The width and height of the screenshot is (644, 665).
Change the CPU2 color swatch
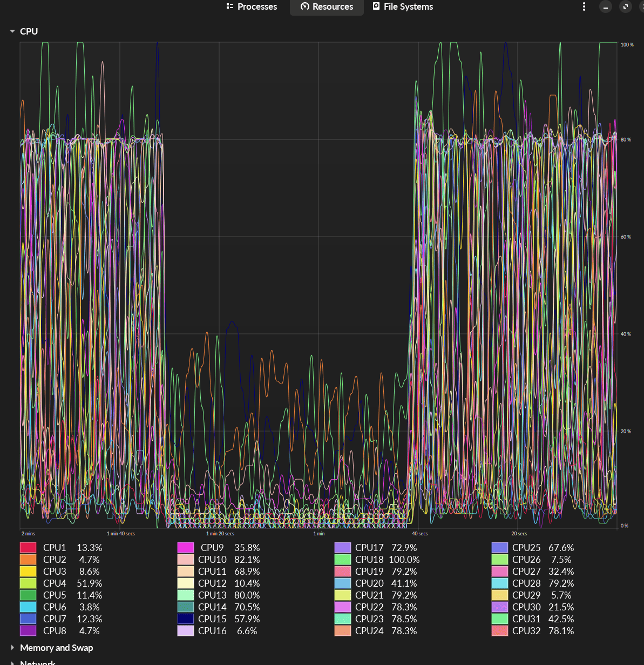28,560
